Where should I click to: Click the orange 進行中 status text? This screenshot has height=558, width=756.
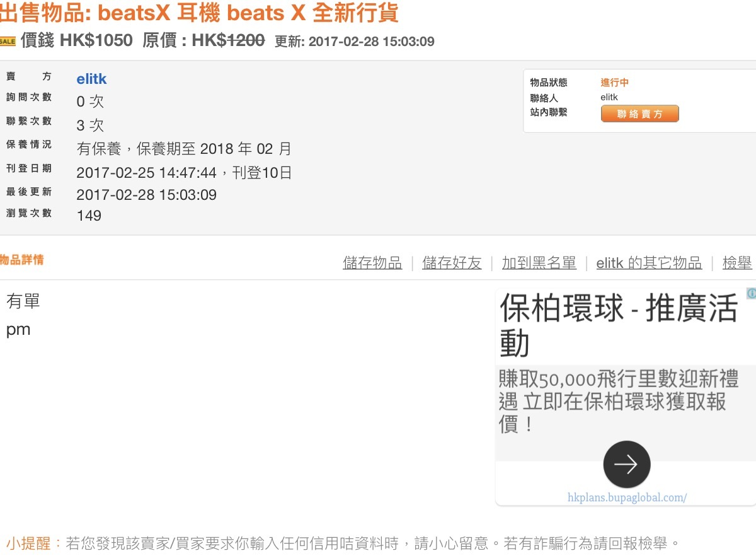click(615, 83)
